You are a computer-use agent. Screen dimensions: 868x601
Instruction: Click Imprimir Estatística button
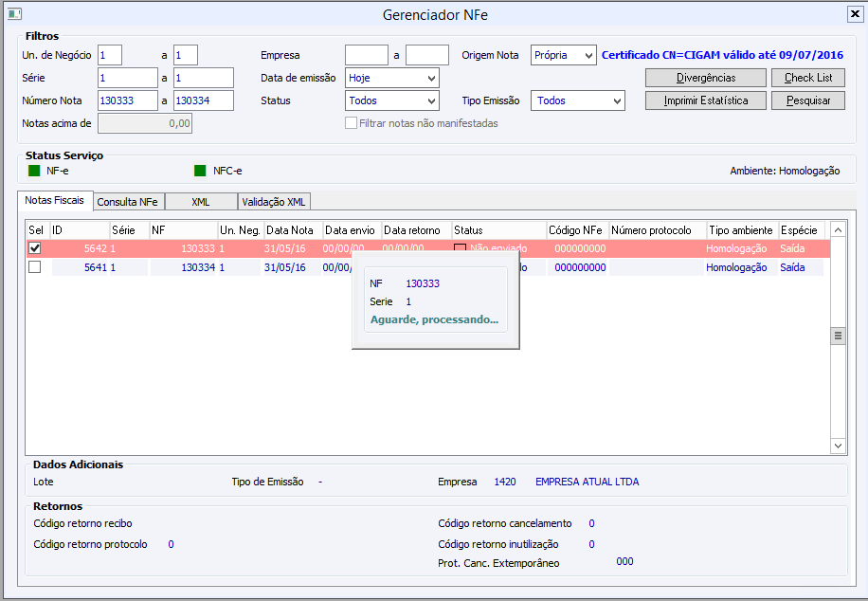(706, 100)
